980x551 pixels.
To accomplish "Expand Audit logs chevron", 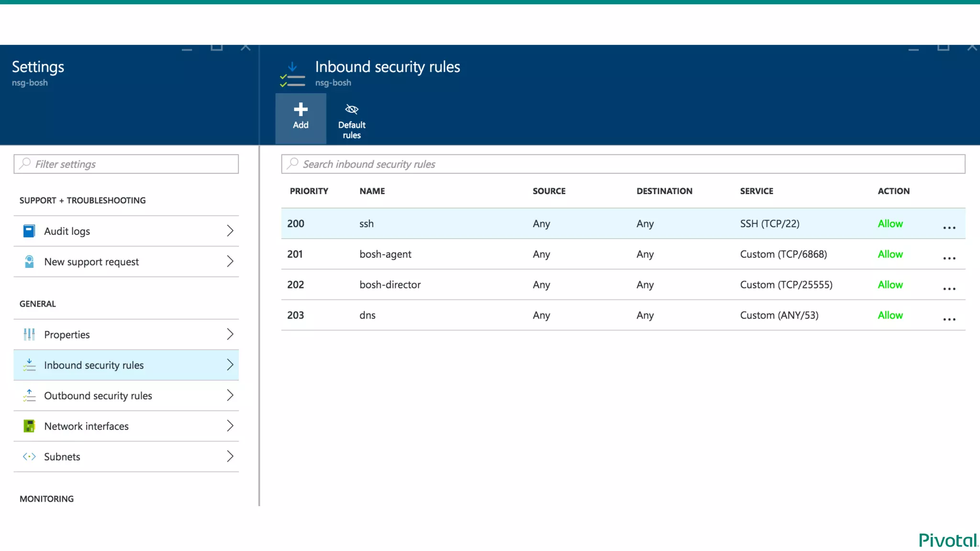I will (x=230, y=231).
